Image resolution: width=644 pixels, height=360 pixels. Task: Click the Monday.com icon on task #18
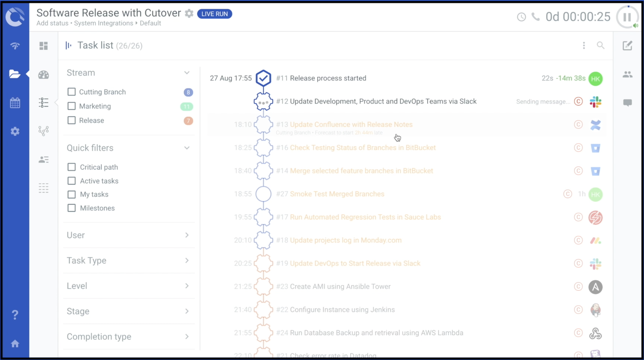596,240
